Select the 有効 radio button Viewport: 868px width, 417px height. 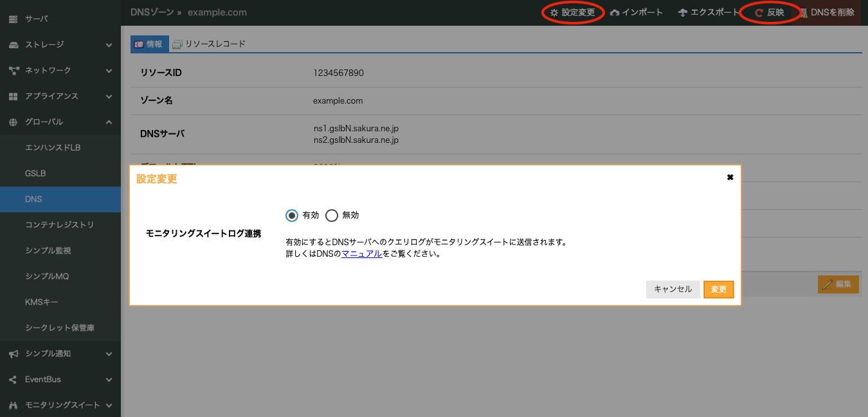pos(292,216)
